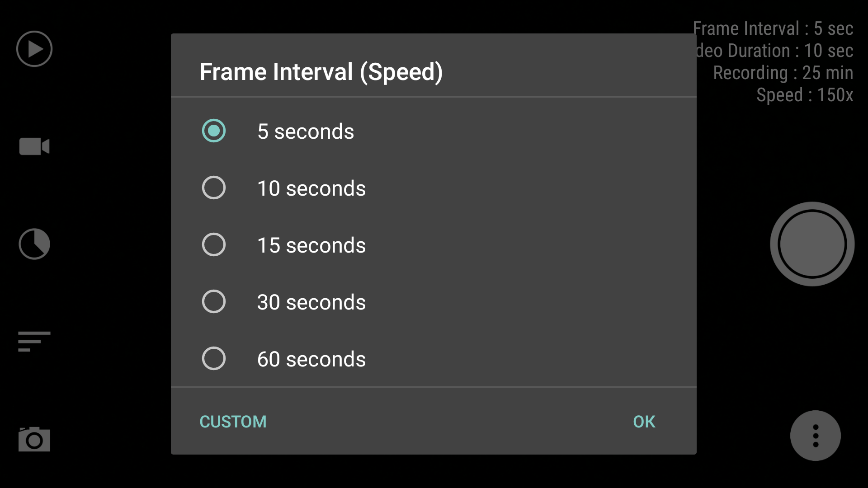This screenshot has width=868, height=488.
Task: Select 15 seconds radio option
Action: click(434, 245)
